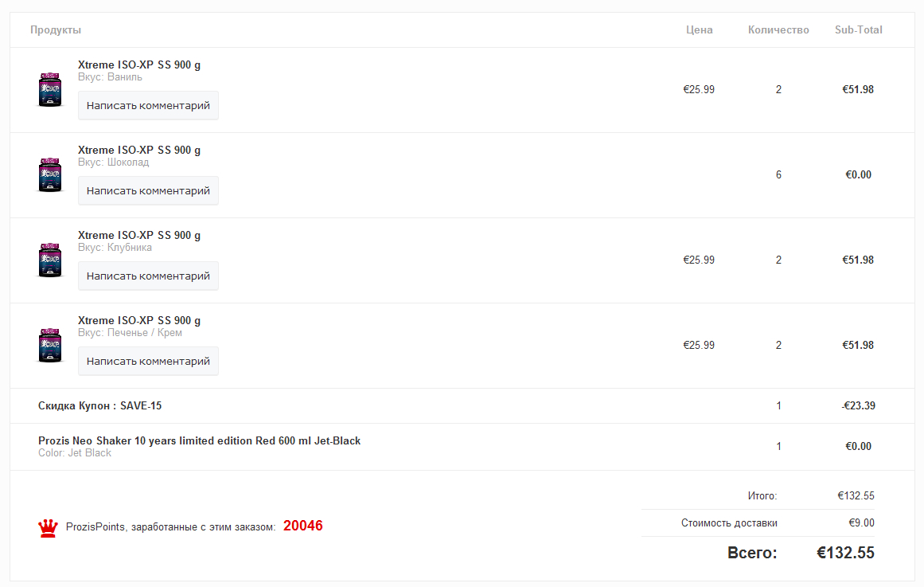Select the cookies and cream product thumbnail
This screenshot has height=587, width=924.
pos(49,345)
